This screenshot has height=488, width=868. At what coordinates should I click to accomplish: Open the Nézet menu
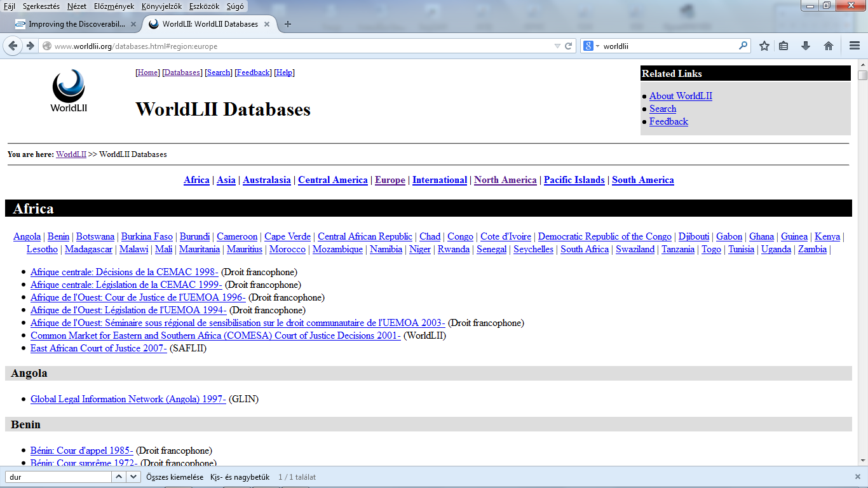tap(77, 6)
